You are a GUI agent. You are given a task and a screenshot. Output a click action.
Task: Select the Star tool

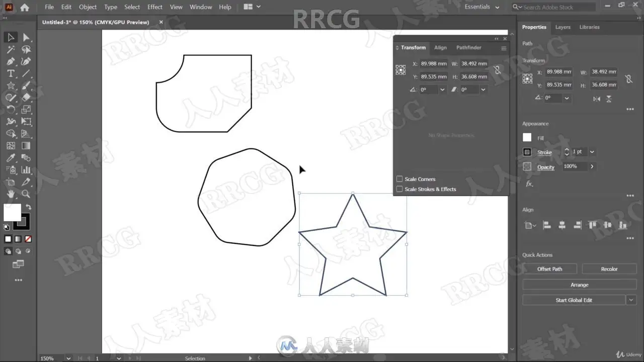pyautogui.click(x=11, y=85)
